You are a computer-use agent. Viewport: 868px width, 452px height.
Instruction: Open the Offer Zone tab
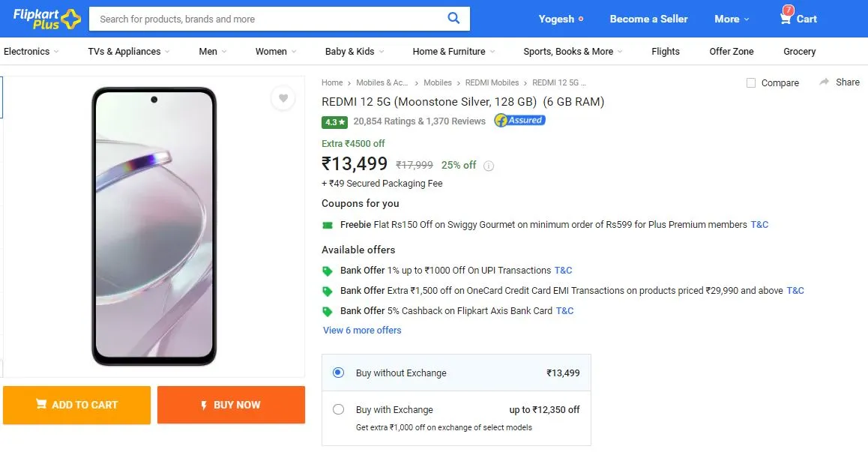click(x=732, y=52)
